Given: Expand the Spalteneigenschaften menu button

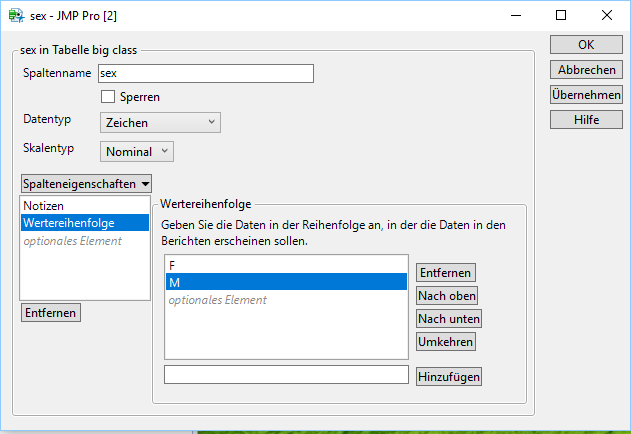Looking at the screenshot, I should [86, 184].
